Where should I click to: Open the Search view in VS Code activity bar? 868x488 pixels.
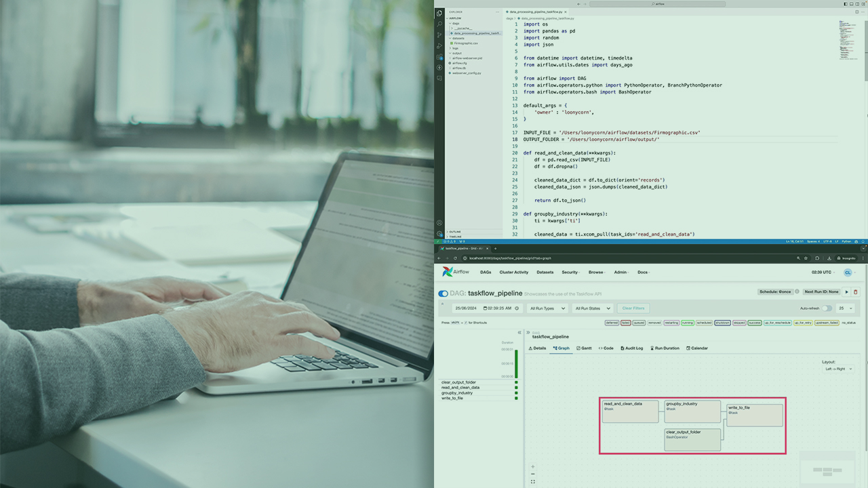pos(439,24)
